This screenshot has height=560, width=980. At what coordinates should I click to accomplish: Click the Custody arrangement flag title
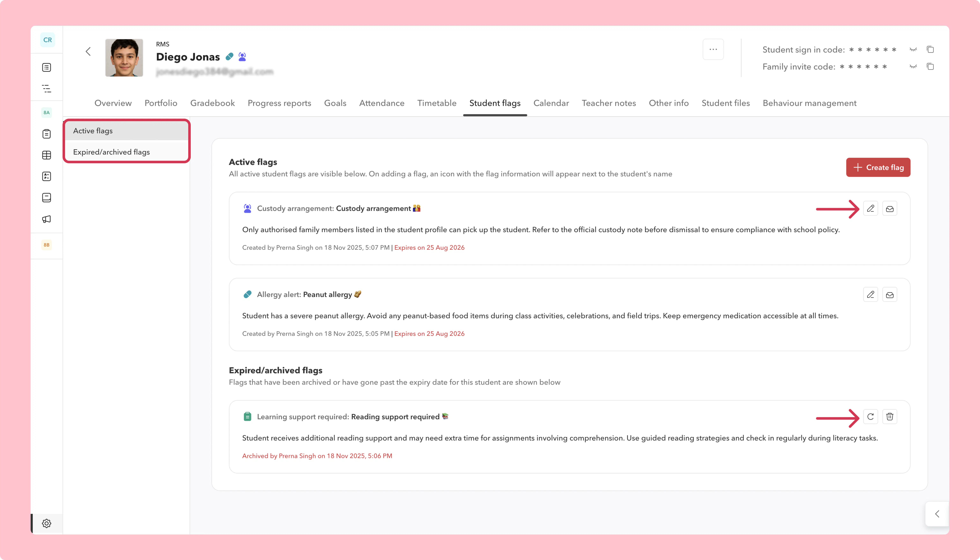(x=373, y=208)
